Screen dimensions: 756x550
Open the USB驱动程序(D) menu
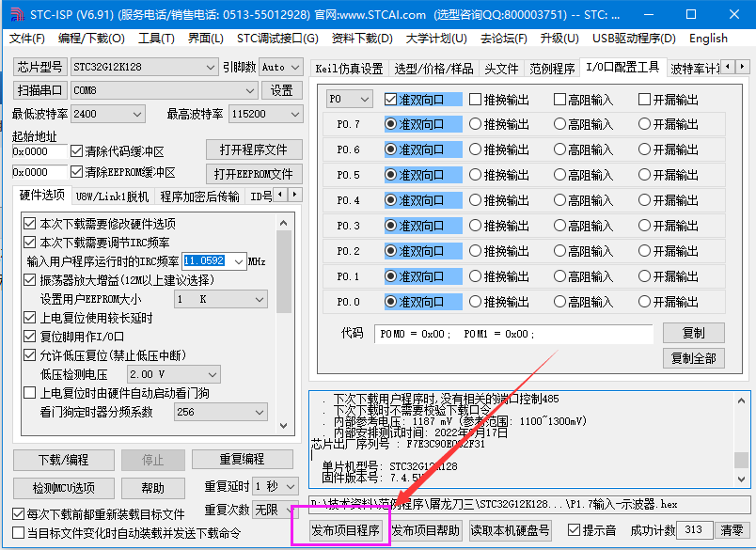(634, 39)
